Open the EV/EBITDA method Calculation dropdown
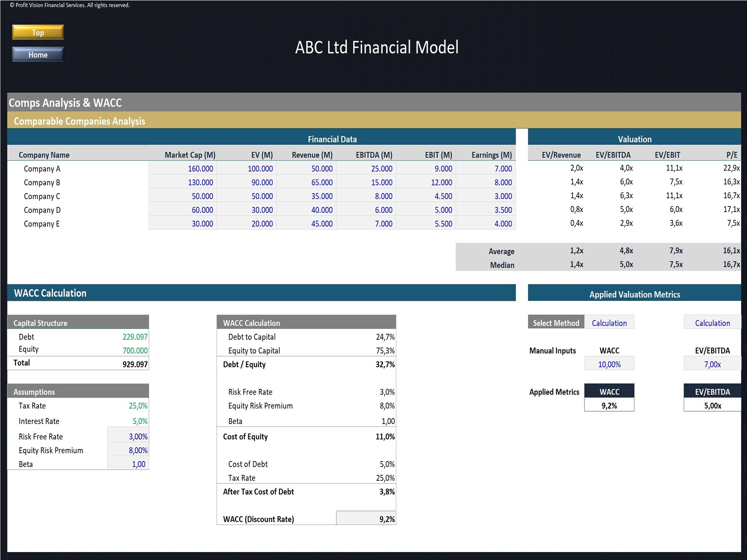Screen dimensions: 747x560 point(712,323)
